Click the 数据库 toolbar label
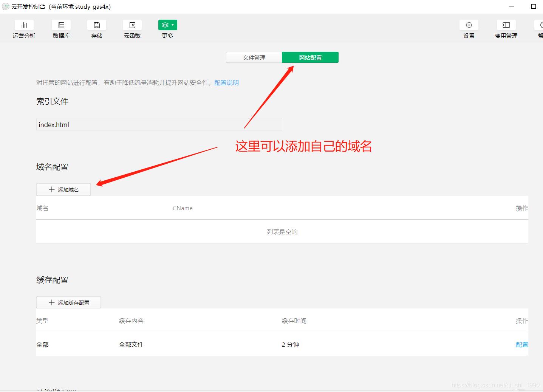Viewport: 543px width, 392px height. 61,36
